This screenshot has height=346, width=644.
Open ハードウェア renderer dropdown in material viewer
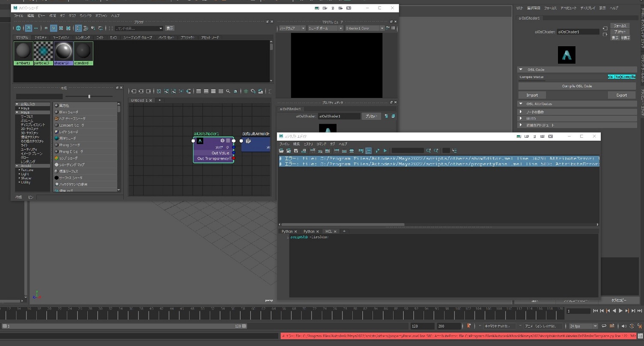pos(292,28)
